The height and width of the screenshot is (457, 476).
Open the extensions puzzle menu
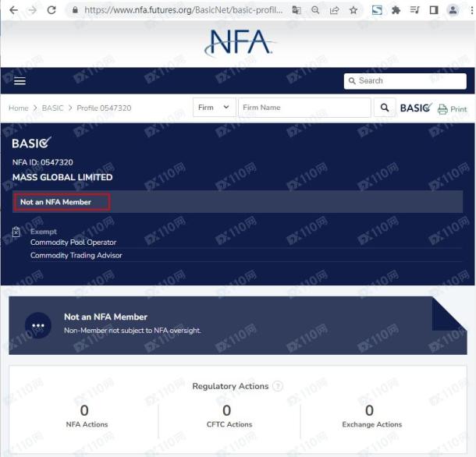(x=396, y=10)
